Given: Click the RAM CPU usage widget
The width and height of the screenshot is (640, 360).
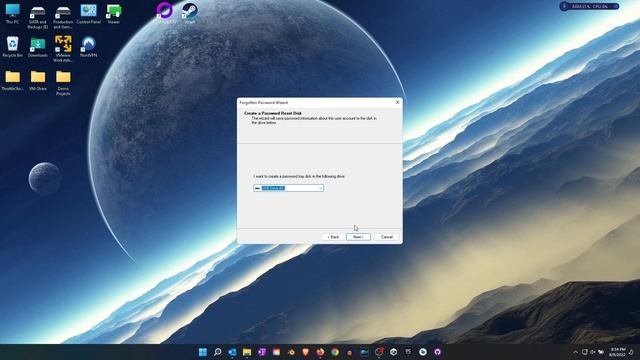Looking at the screenshot, I should [x=589, y=7].
